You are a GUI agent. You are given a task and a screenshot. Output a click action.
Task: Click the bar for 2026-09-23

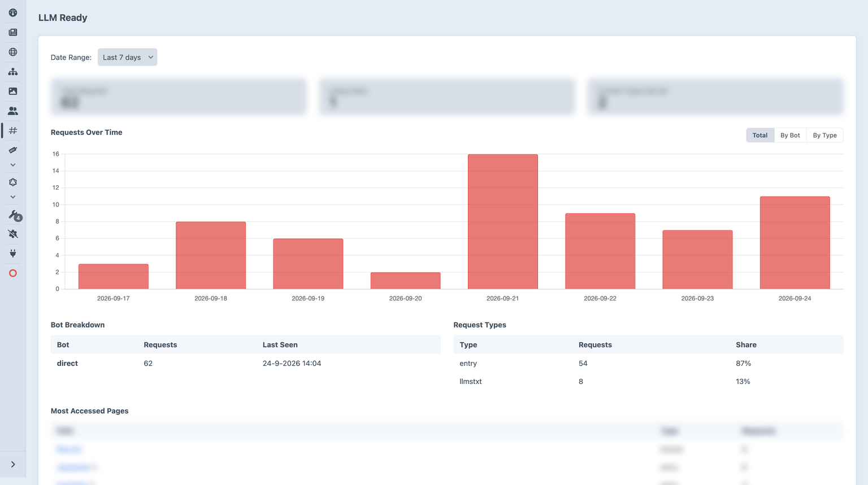697,260
